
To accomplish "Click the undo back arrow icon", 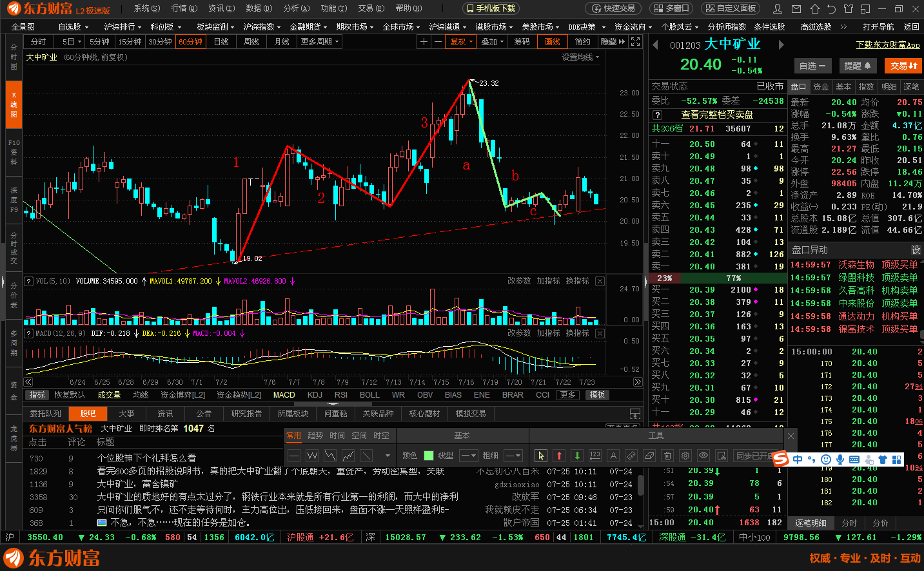I will (831, 9).
